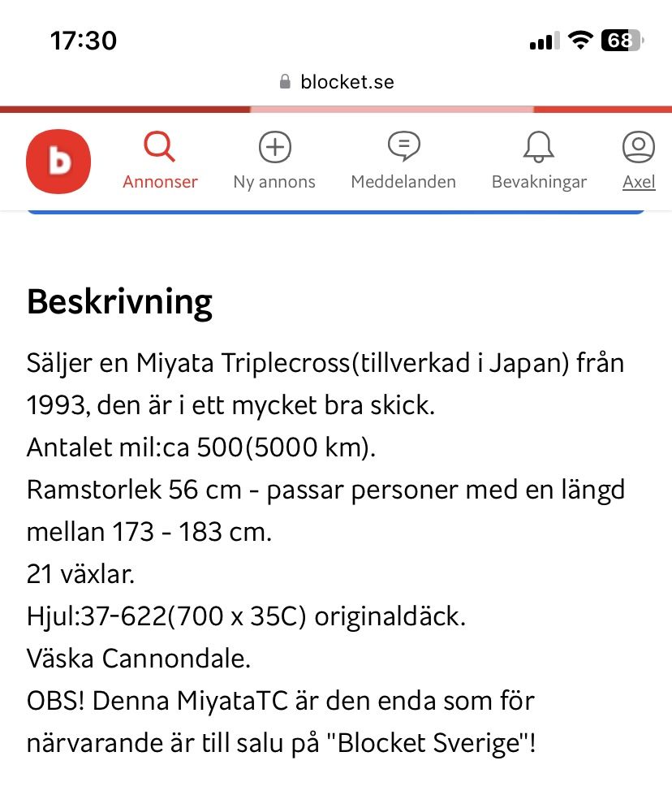The width and height of the screenshot is (672, 808).
Task: Open the Bevakningar label
Action: [539, 182]
